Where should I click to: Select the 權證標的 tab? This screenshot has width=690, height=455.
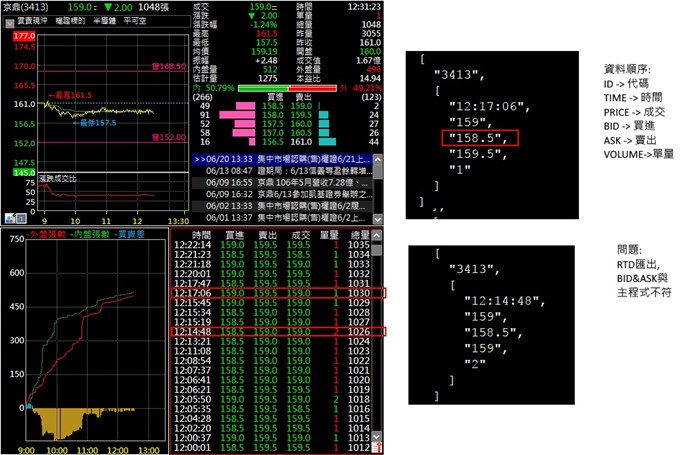(71, 19)
